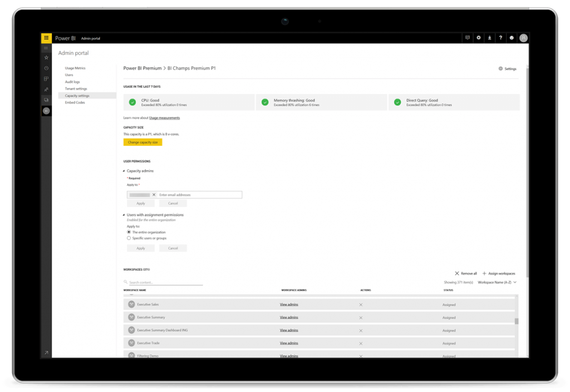Remove the existing capacity admin email tag

(154, 195)
